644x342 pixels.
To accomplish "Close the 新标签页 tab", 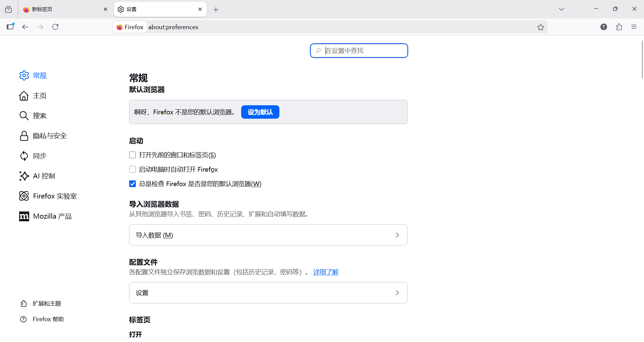I will click(x=105, y=9).
